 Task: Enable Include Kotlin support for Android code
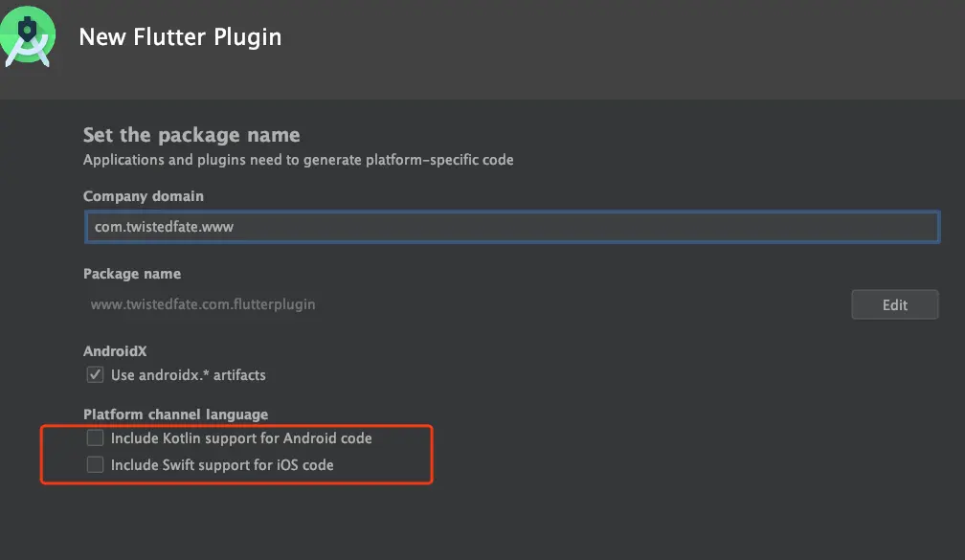coord(95,438)
